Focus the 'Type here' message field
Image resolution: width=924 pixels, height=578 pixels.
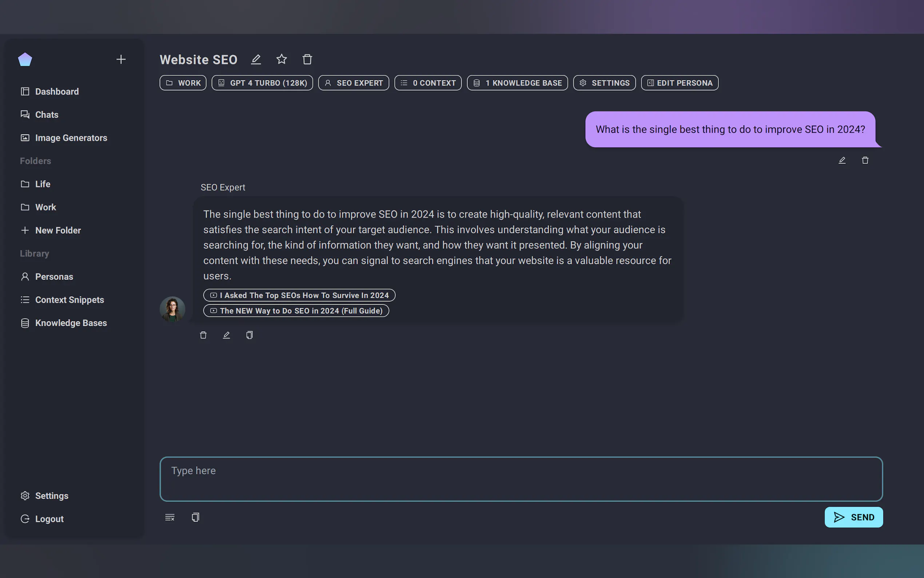click(x=521, y=479)
